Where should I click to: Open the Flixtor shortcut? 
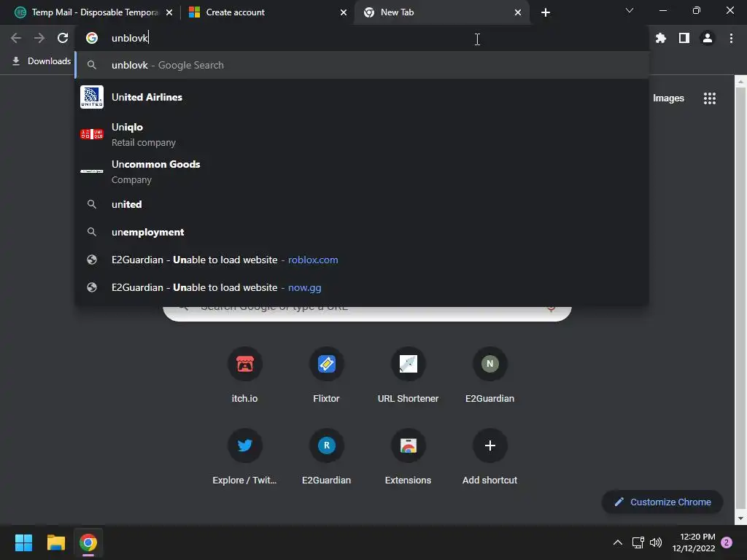pos(326,376)
